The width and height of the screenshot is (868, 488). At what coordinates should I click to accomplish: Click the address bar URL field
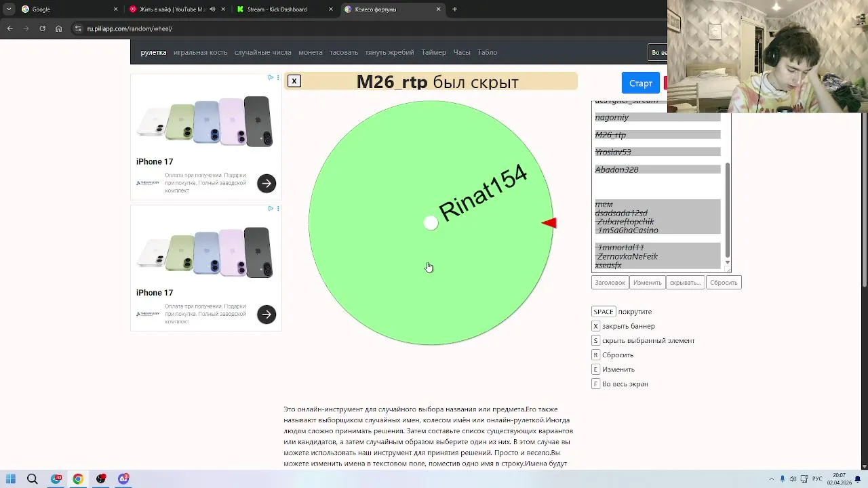click(366, 28)
